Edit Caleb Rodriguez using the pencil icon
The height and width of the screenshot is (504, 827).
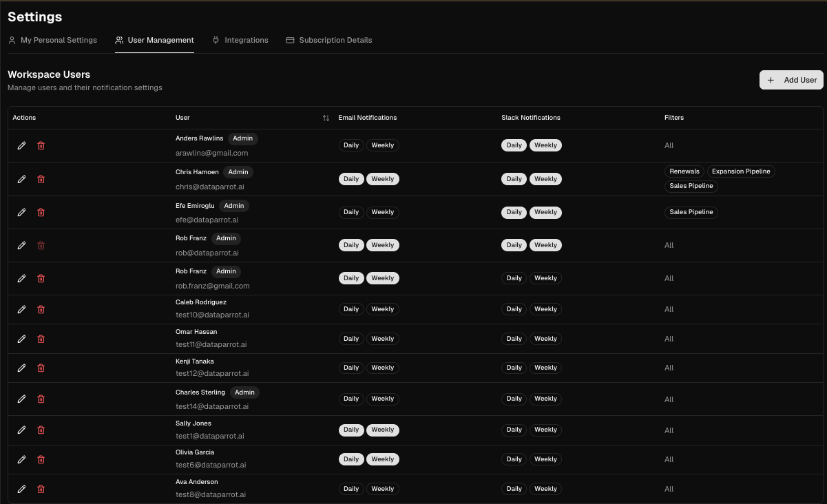click(x=21, y=309)
